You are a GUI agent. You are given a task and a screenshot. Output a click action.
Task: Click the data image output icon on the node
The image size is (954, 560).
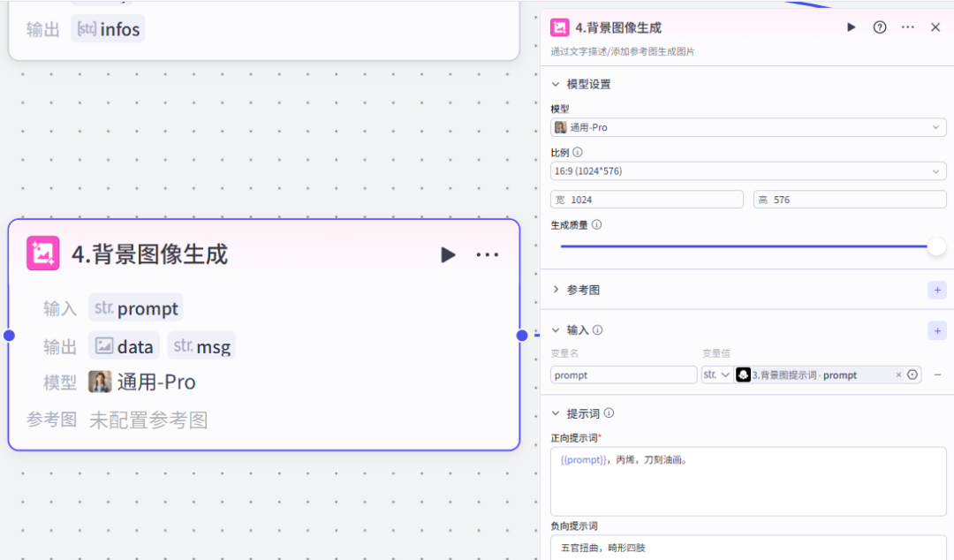coord(104,346)
